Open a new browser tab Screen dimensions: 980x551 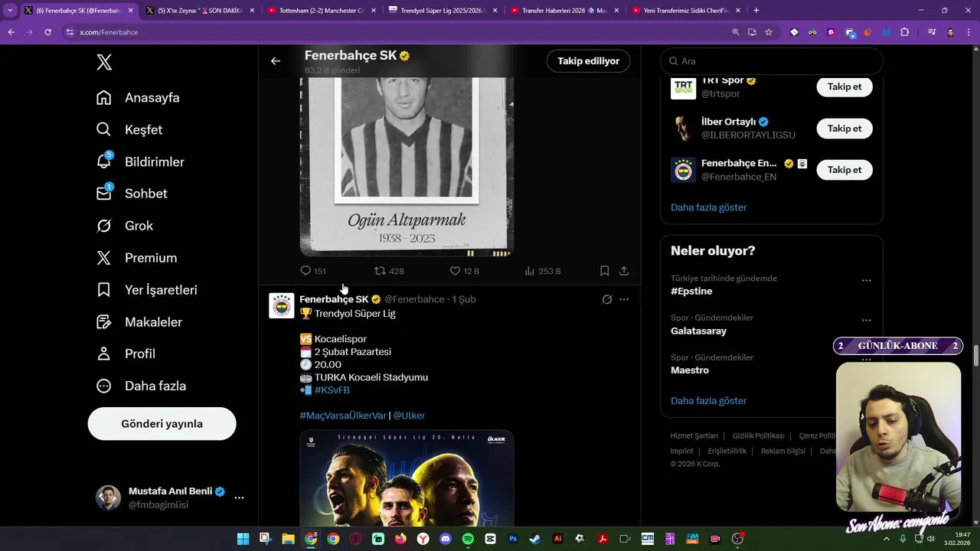pyautogui.click(x=756, y=11)
